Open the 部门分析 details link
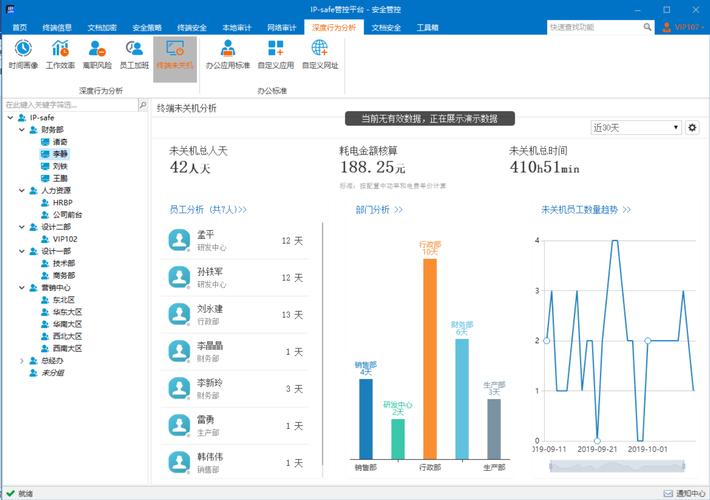 click(x=379, y=210)
